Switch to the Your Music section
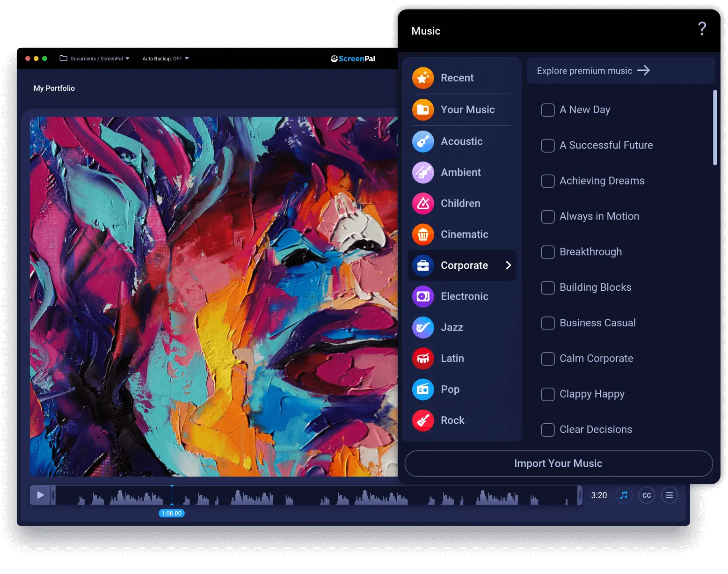 coord(467,110)
